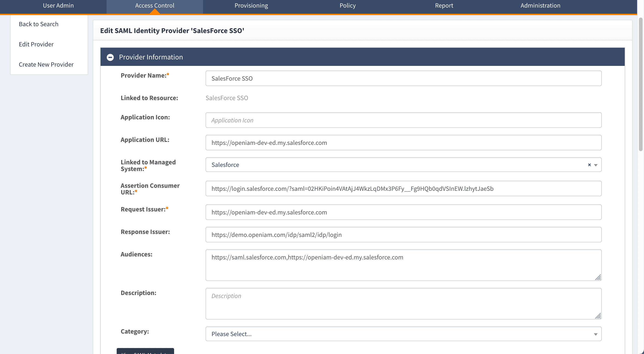Screen dimensions: 644x354
Task: Click the Assertion Consumer URL field
Action: tap(403, 189)
